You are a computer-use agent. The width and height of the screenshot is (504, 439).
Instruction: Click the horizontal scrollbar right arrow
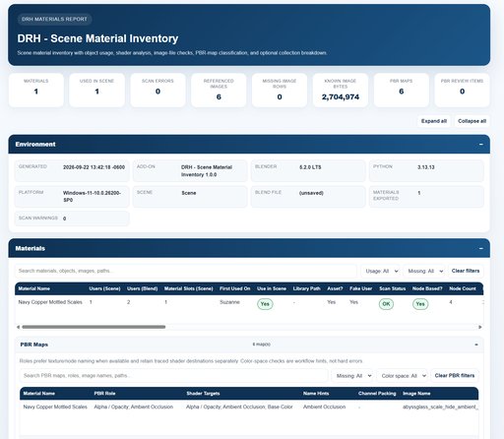pos(480,327)
